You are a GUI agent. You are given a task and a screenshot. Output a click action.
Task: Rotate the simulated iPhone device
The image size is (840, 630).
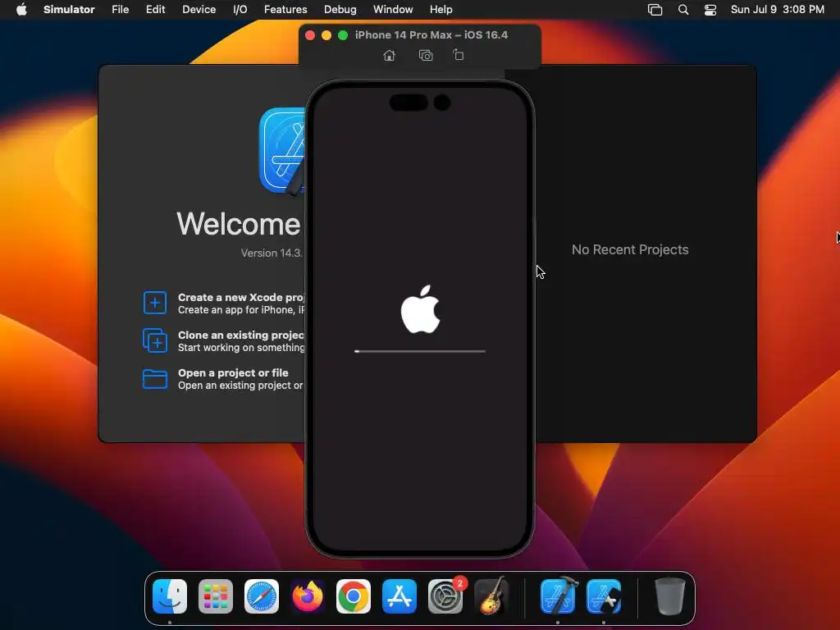pos(458,55)
